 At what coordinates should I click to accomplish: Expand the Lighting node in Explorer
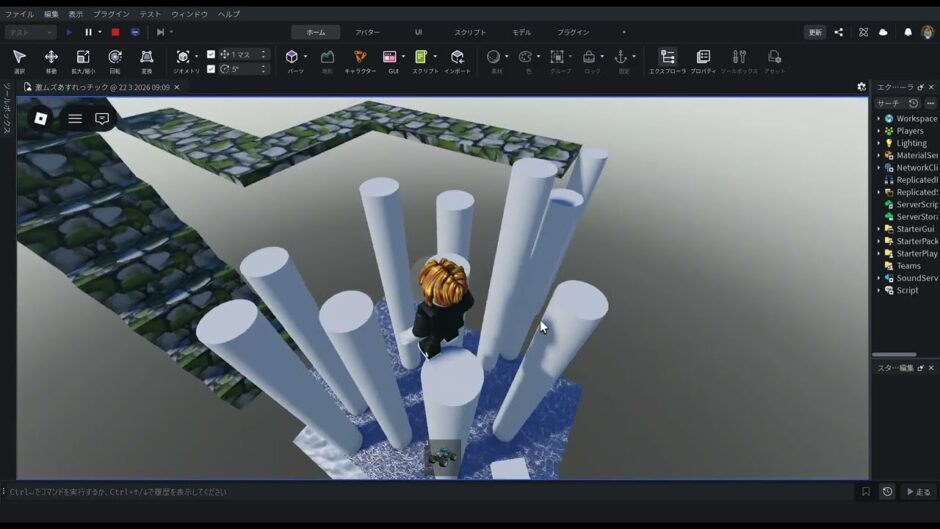pos(879,143)
